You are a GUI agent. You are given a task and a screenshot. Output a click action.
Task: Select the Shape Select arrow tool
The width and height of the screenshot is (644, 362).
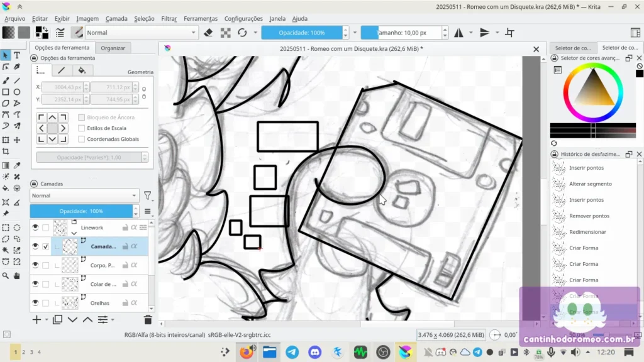pyautogui.click(x=6, y=55)
